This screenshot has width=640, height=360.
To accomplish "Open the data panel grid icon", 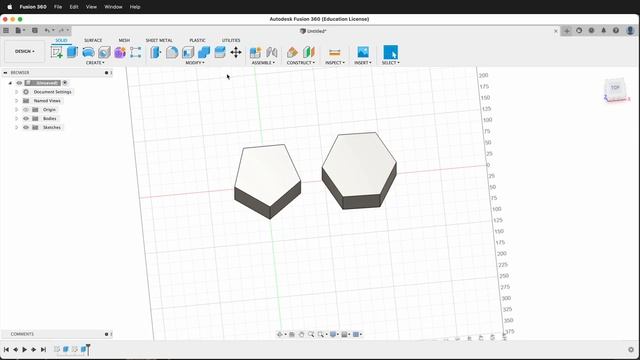I will tap(6, 31).
